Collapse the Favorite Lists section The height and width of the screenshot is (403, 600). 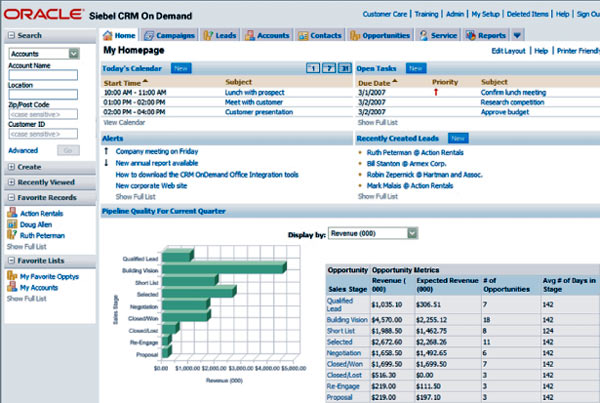(11, 261)
